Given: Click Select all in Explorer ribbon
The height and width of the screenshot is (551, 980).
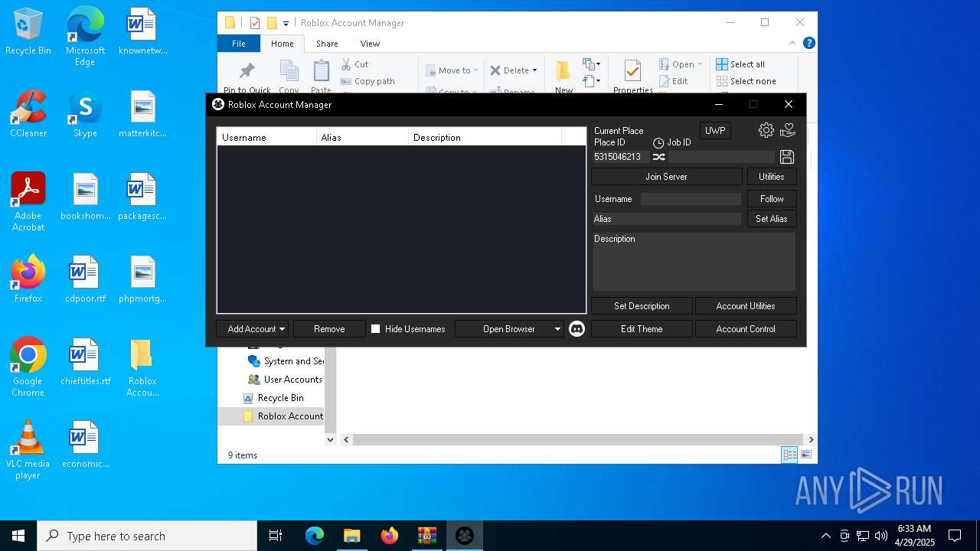Looking at the screenshot, I should (740, 64).
